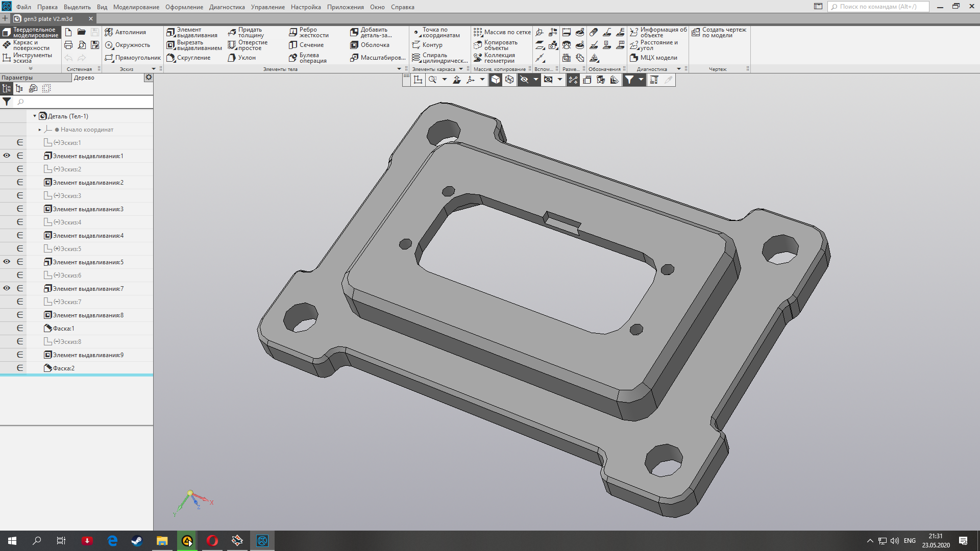Viewport: 980px width, 551px height.
Task: Open the Эскиз panel dropdown arrow
Action: (x=154, y=69)
